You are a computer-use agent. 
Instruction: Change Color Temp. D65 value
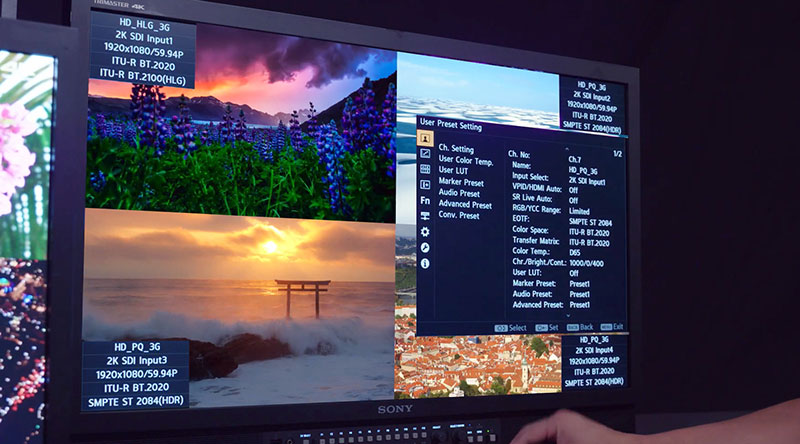pos(575,250)
